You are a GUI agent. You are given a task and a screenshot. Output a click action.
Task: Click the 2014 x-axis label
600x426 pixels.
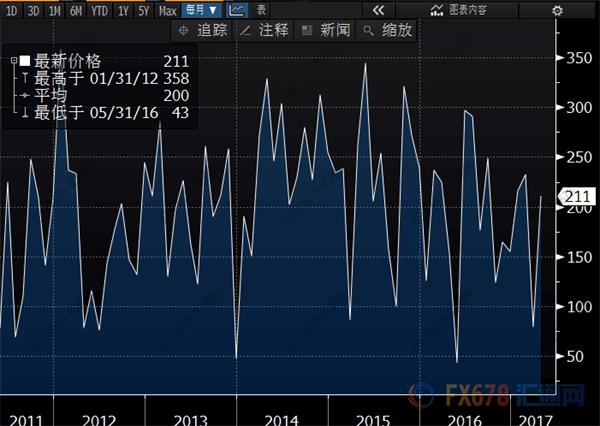coord(282,420)
